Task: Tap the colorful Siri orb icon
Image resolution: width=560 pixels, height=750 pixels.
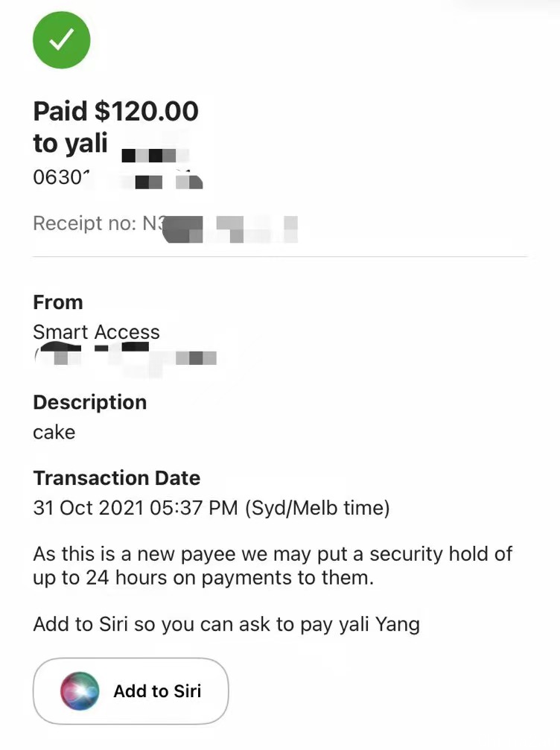Action: (80, 690)
